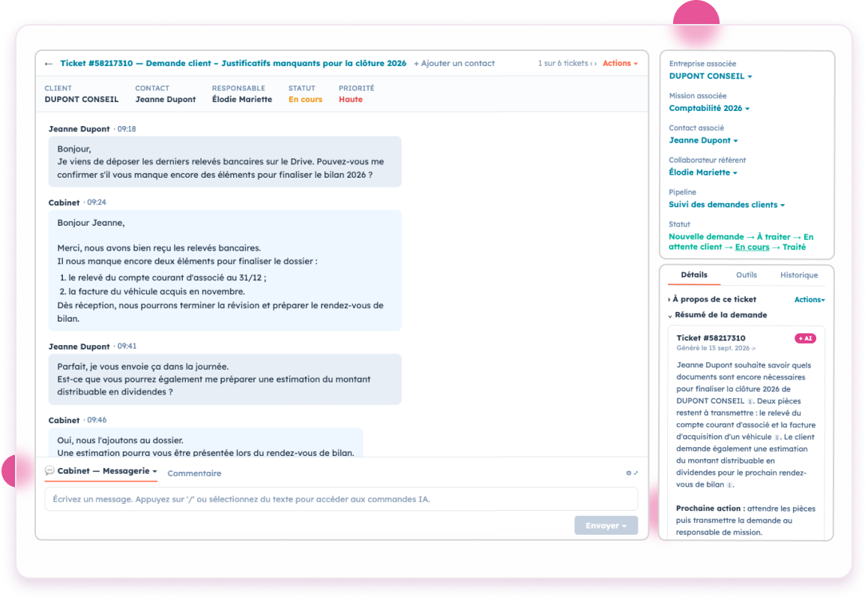Select 'À traiter' status stage

774,237
